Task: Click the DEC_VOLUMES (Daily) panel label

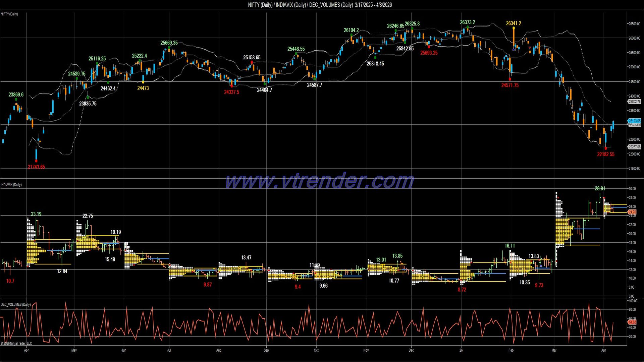Action: 15,304
